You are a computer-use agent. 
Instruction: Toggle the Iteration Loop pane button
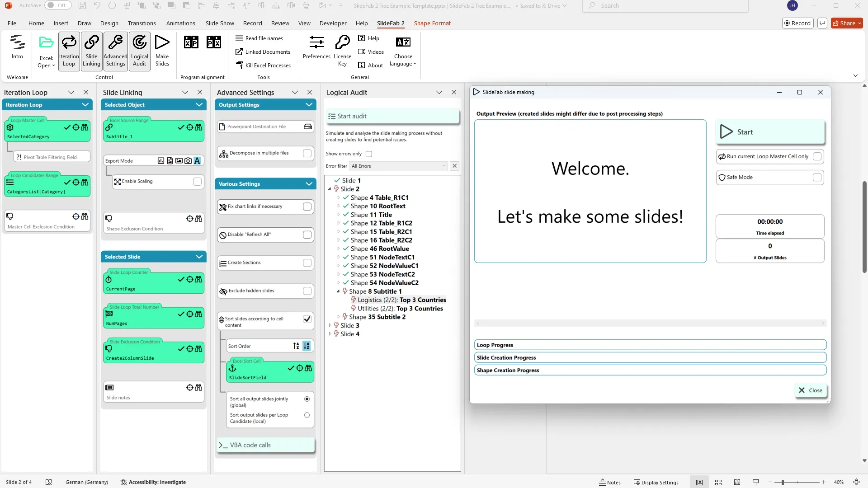coord(69,51)
